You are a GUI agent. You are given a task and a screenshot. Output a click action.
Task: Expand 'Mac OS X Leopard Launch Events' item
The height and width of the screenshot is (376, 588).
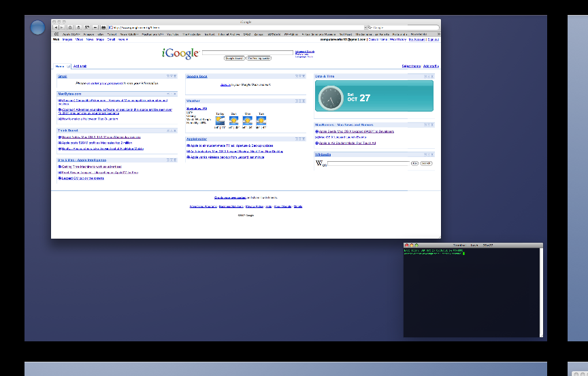pos(316,137)
